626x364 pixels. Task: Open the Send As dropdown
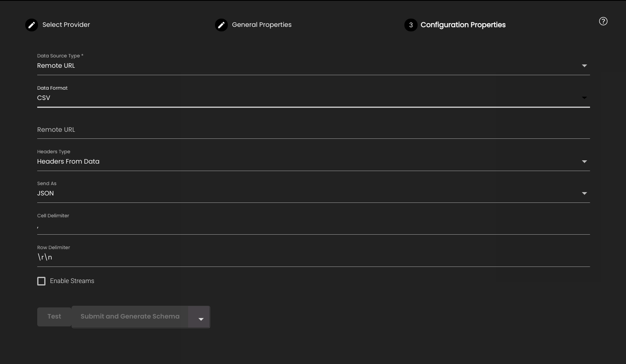(313, 193)
